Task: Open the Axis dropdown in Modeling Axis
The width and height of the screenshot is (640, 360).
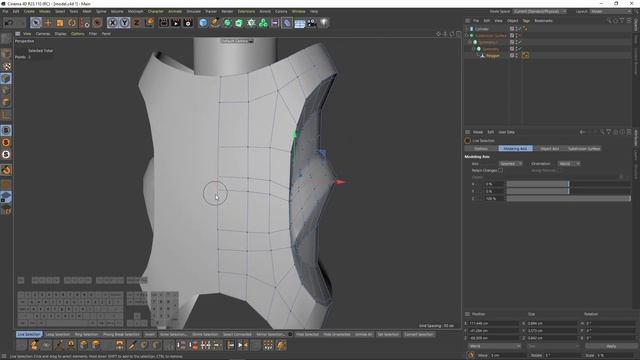Action: pyautogui.click(x=511, y=164)
